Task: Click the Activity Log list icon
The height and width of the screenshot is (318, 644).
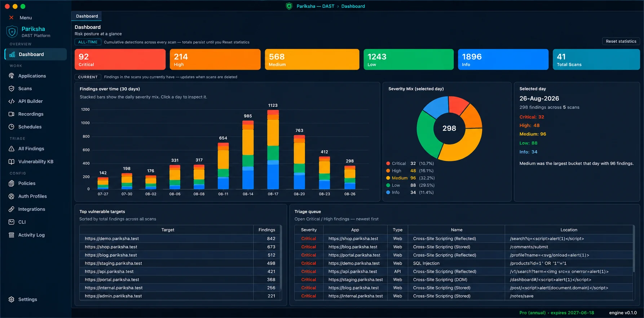Action: [12, 235]
